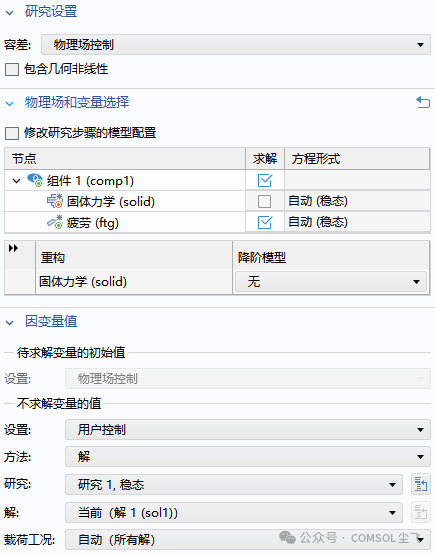Click the grayed icon beside 解 dropdown
Screen dimensions: 435x555
pyautogui.click(x=420, y=512)
